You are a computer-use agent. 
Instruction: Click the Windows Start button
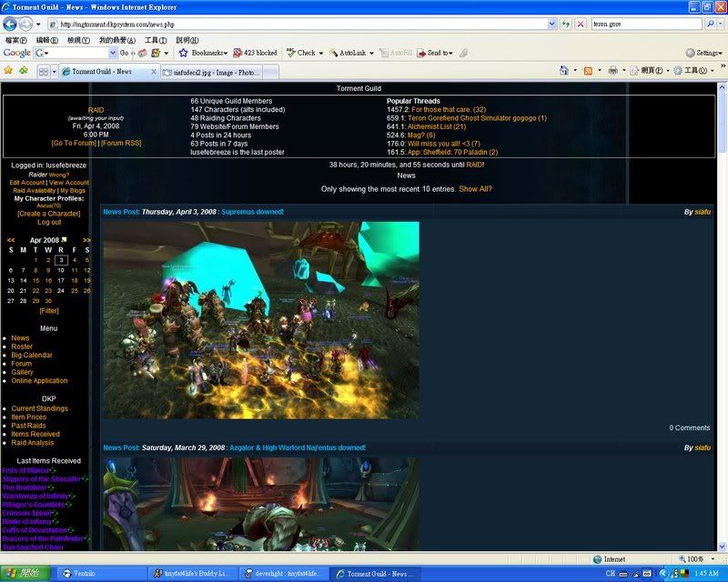(x=25, y=573)
